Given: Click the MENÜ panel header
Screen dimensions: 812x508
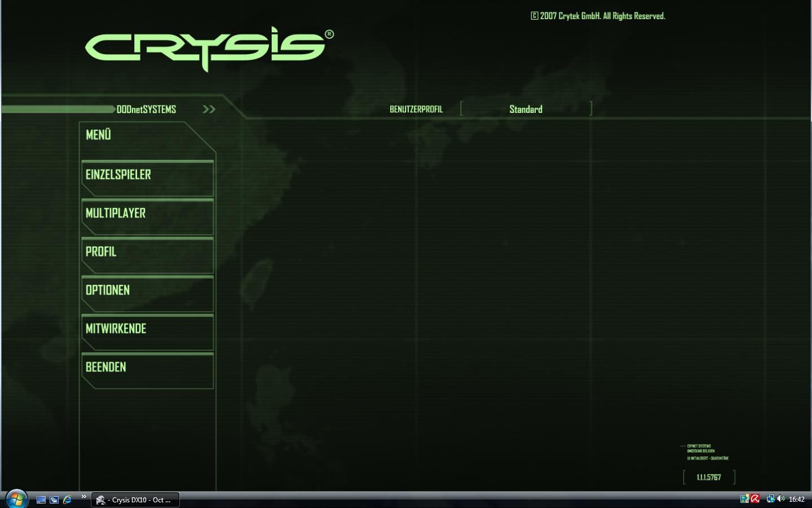Looking at the screenshot, I should click(x=98, y=135).
